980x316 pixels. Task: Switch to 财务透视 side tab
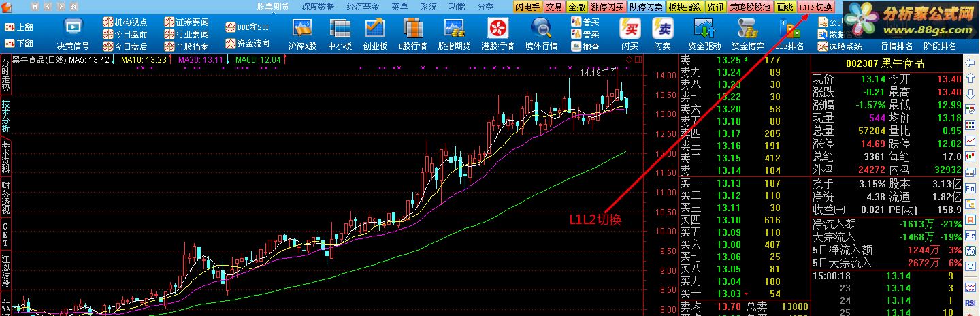(x=5, y=196)
